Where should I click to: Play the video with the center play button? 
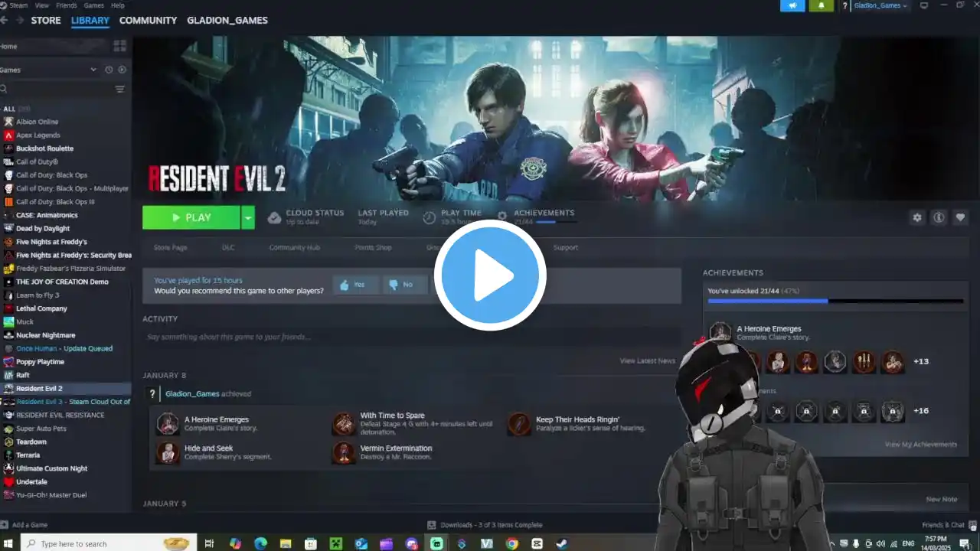click(x=490, y=275)
